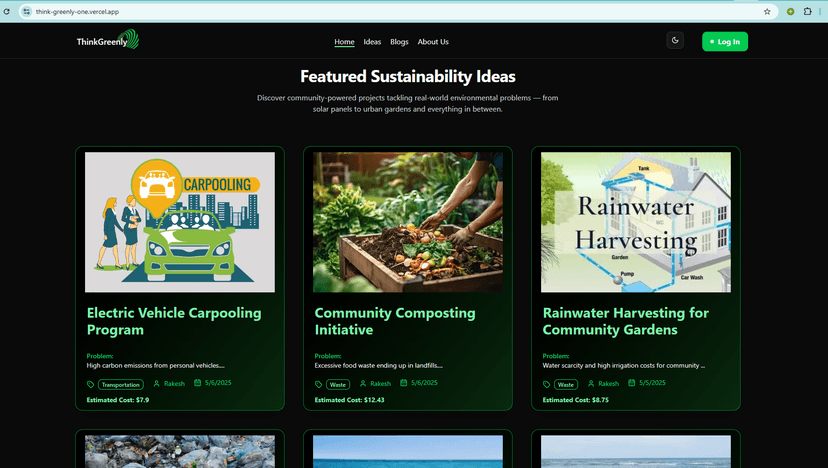Open the Rainwater Harvesting card image

[636, 222]
